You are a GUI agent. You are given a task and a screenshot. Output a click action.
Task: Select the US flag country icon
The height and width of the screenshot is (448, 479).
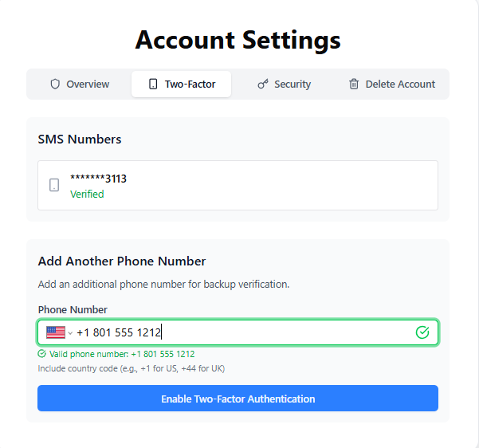pyautogui.click(x=55, y=332)
